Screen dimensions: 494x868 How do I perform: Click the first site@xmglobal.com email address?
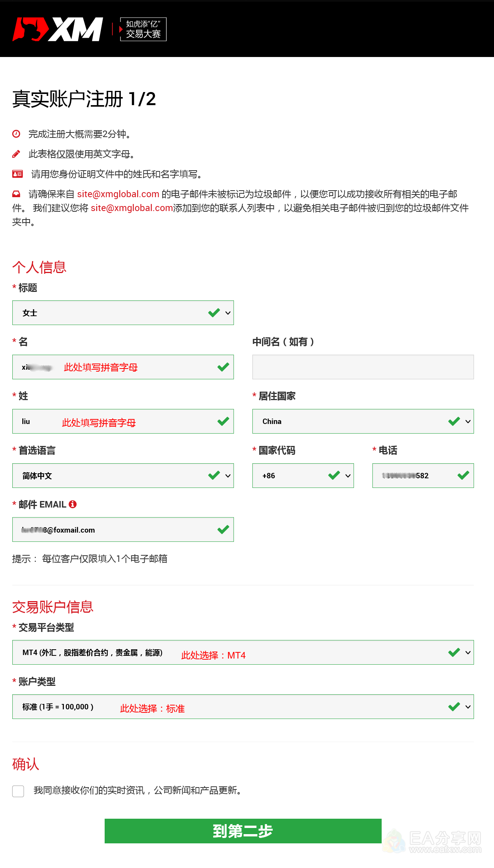coord(118,194)
